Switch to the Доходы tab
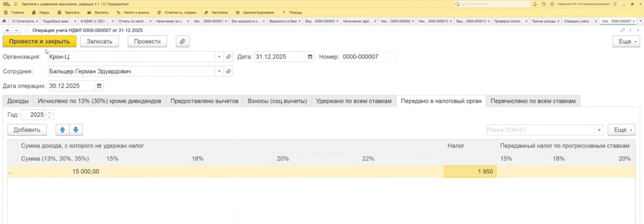The width and height of the screenshot is (644, 224). pos(18,101)
